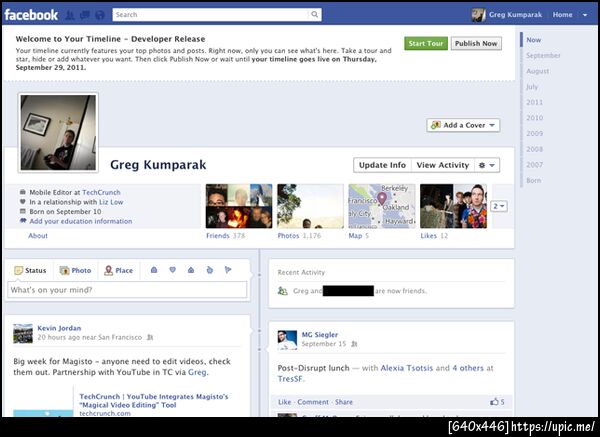The image size is (600, 437).
Task: Jump to 2009 on the timeline
Action: pos(534,134)
